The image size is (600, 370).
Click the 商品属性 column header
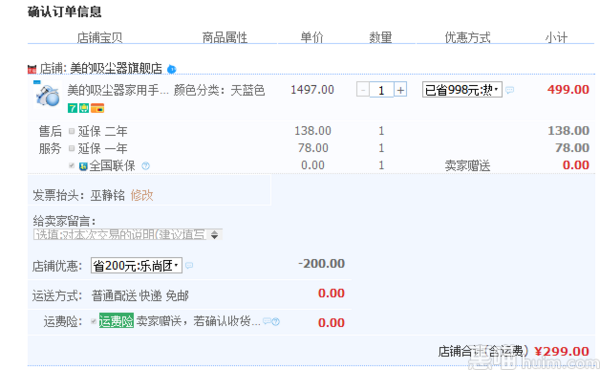click(225, 37)
